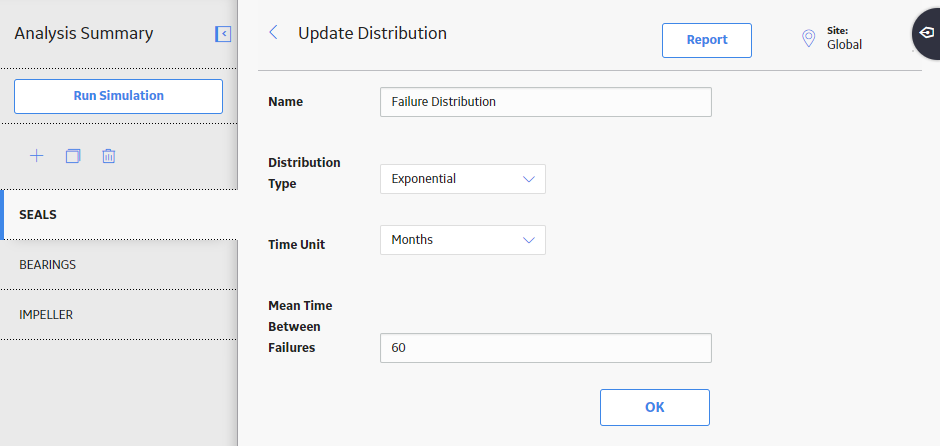Open the Distribution Type dropdown showing Exponential
Viewport: 940px width, 446px height.
click(463, 179)
